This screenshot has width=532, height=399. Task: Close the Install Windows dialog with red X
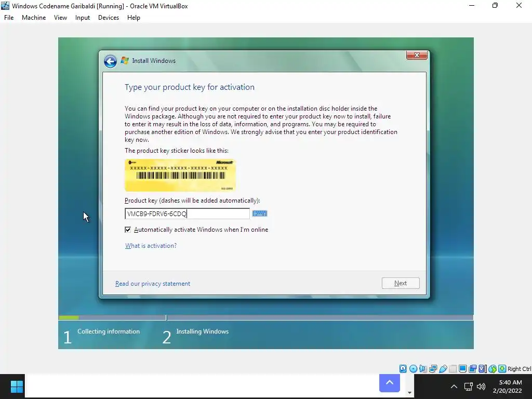pos(417,55)
